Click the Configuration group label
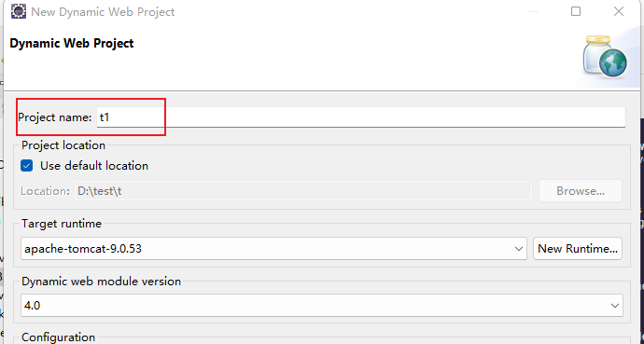Screen dimensions: 644x344 coord(58,337)
